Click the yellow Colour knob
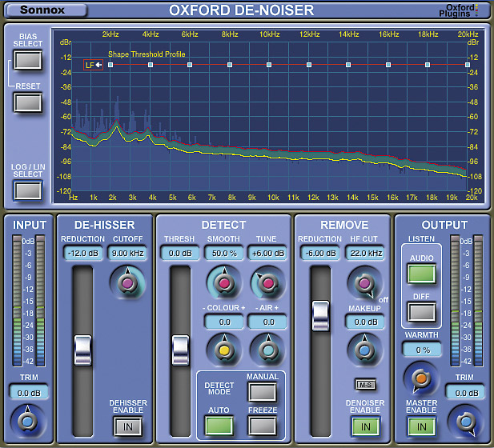 pyautogui.click(x=224, y=350)
